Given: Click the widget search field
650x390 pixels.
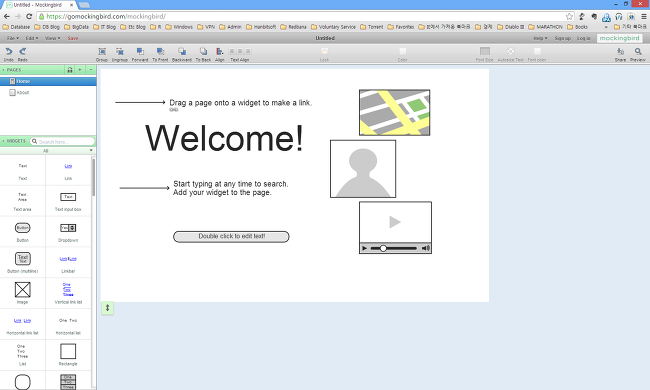Looking at the screenshot, I should tap(62, 141).
